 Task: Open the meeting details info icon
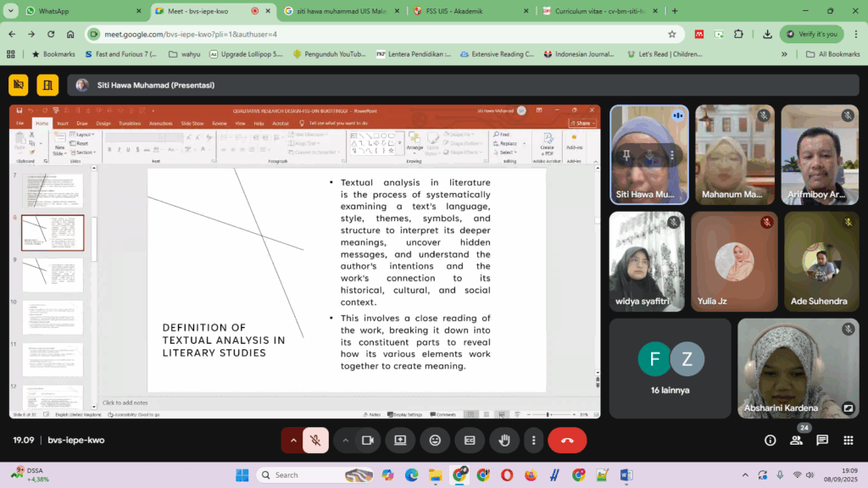pyautogui.click(x=771, y=441)
